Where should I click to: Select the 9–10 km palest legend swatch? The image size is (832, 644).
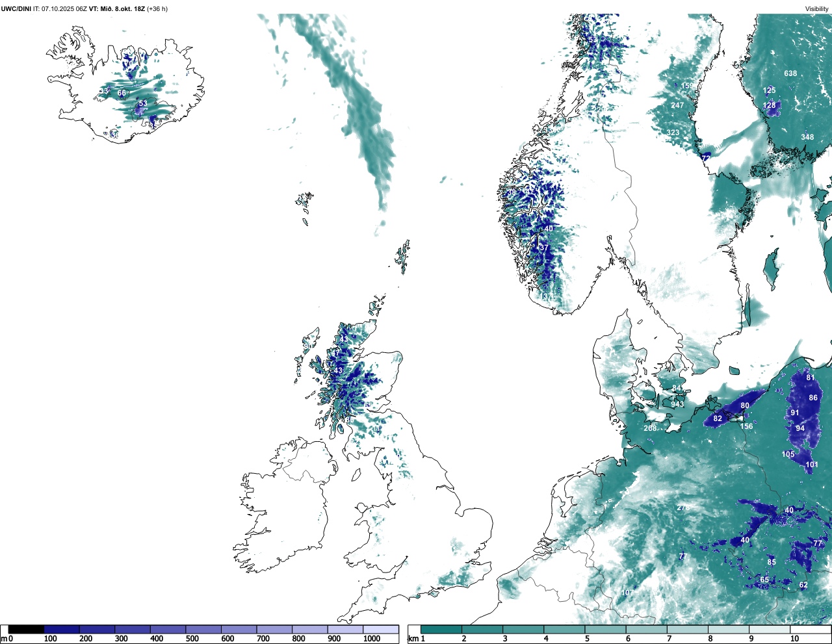click(770, 629)
